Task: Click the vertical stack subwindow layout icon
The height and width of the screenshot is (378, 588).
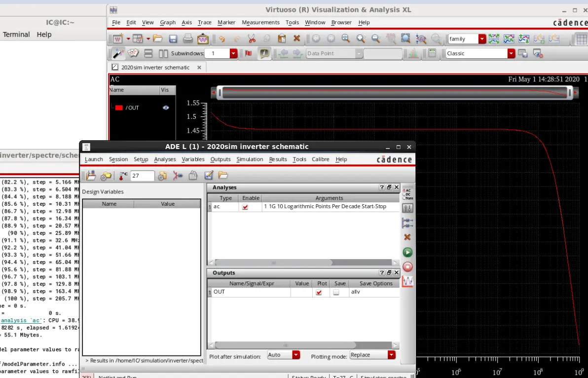Action: (148, 53)
